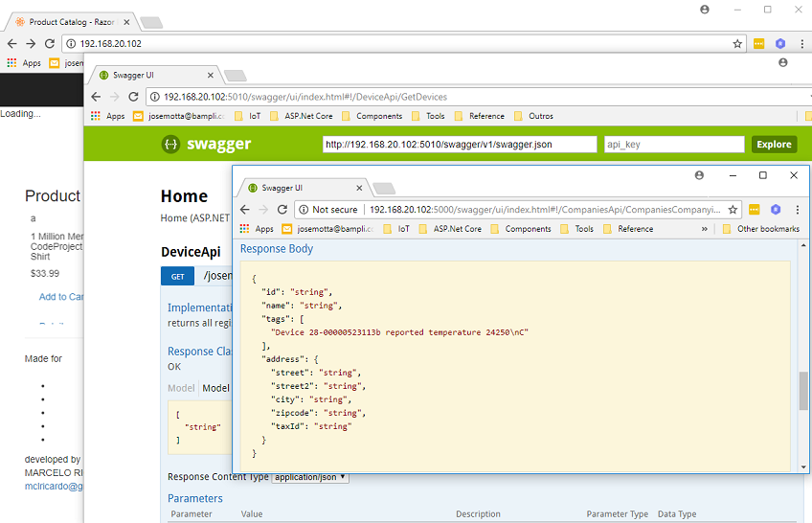
Task: Maximize the front Swagger UI window
Action: [x=763, y=175]
